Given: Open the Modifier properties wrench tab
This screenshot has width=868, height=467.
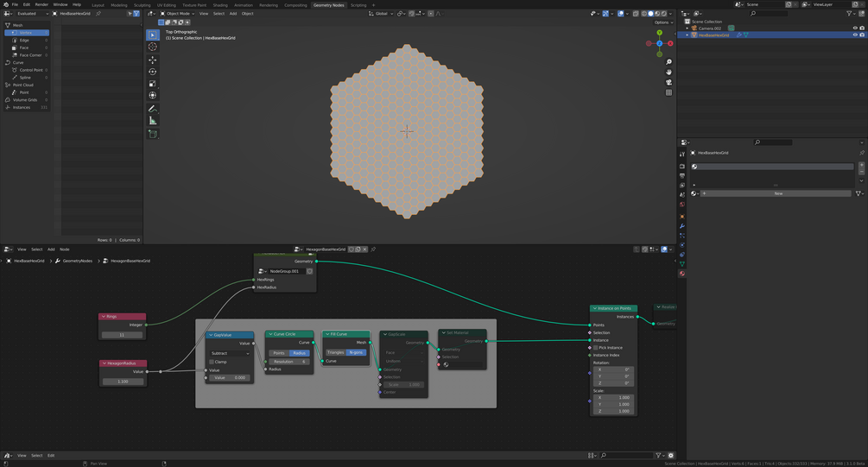Looking at the screenshot, I should pyautogui.click(x=682, y=226).
